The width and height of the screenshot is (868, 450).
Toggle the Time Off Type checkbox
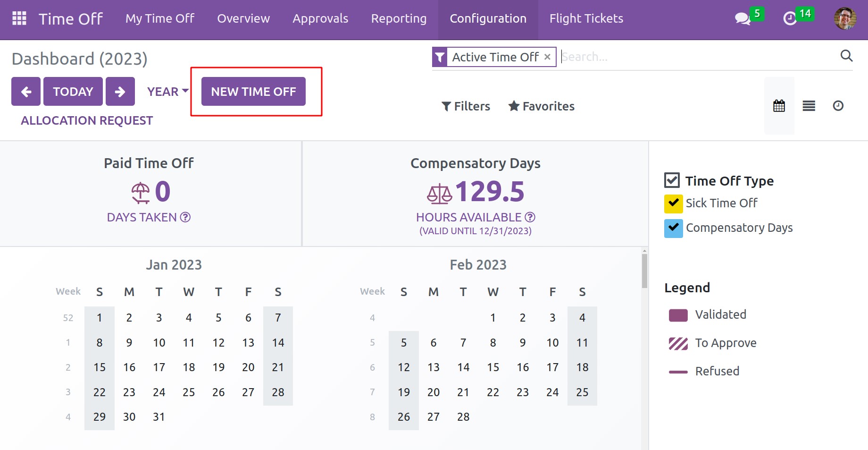[672, 180]
